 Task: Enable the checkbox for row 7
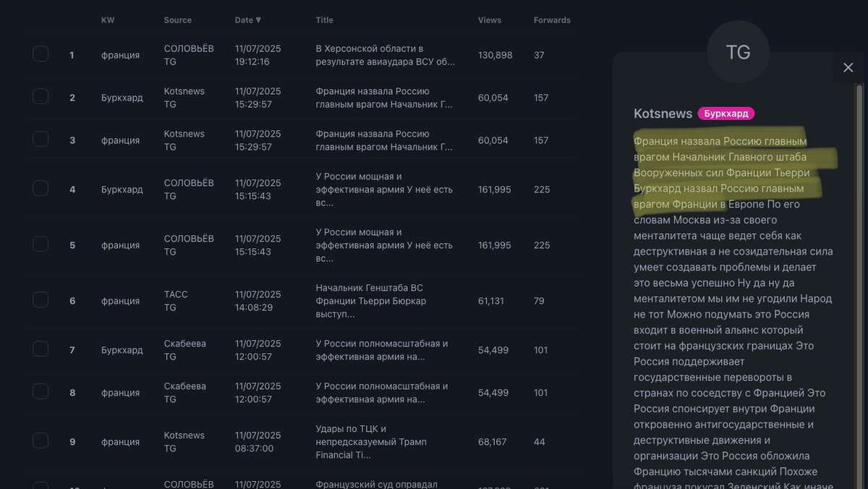point(41,349)
